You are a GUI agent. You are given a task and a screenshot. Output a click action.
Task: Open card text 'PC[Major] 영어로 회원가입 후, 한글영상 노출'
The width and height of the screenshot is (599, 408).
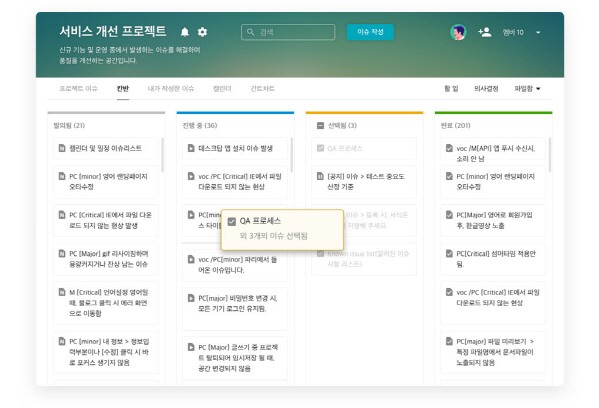[x=494, y=220]
